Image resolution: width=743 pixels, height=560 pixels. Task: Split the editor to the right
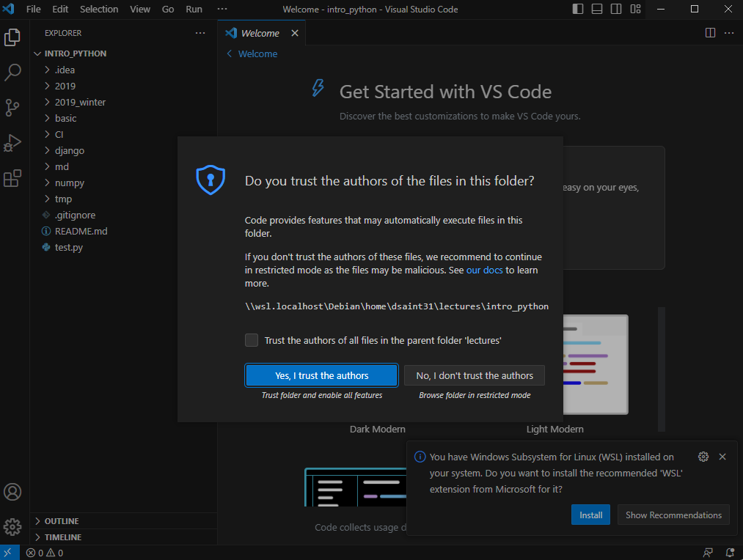click(x=710, y=33)
